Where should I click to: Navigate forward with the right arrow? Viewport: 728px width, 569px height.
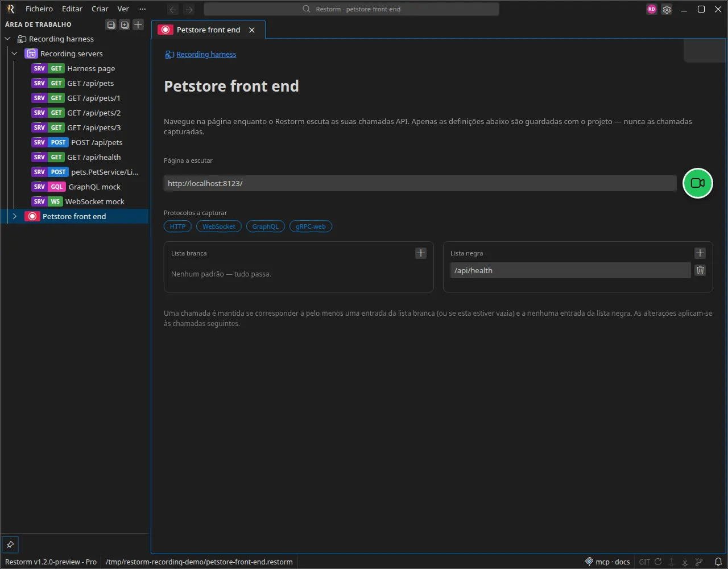[189, 9]
